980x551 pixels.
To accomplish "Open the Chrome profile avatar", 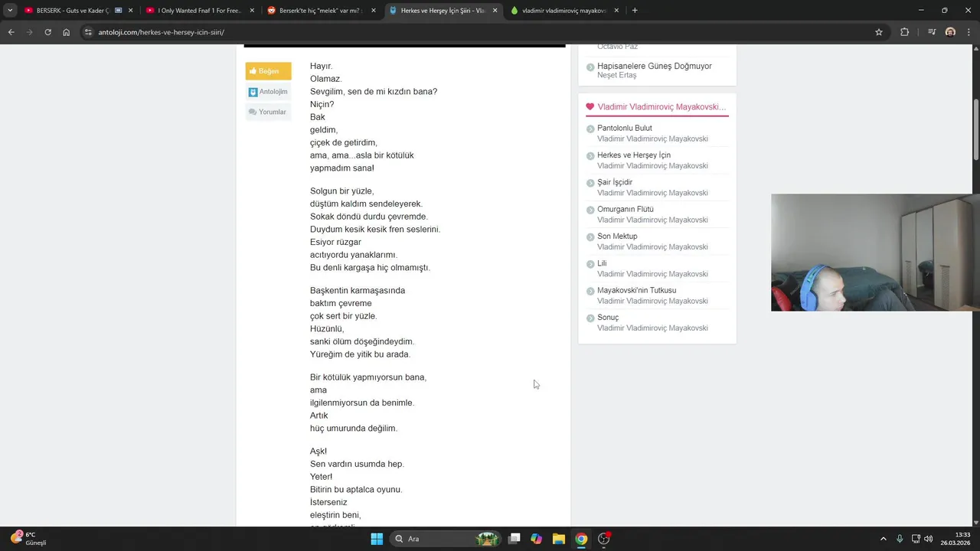I will click(x=950, y=32).
